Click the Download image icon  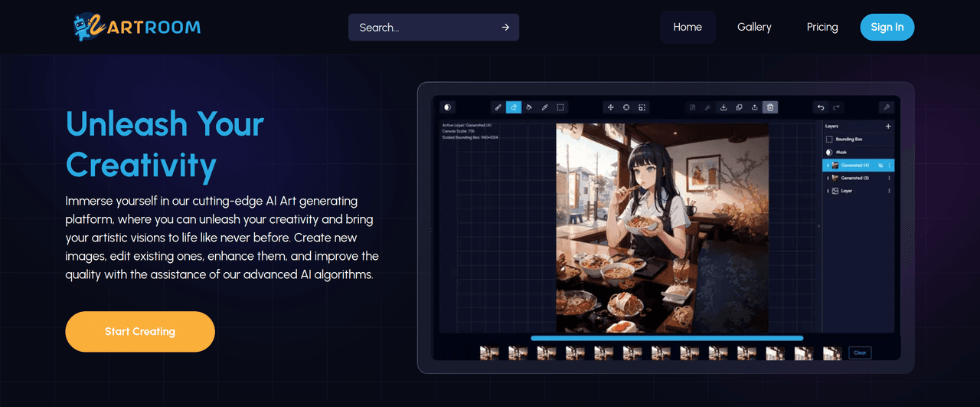click(724, 107)
